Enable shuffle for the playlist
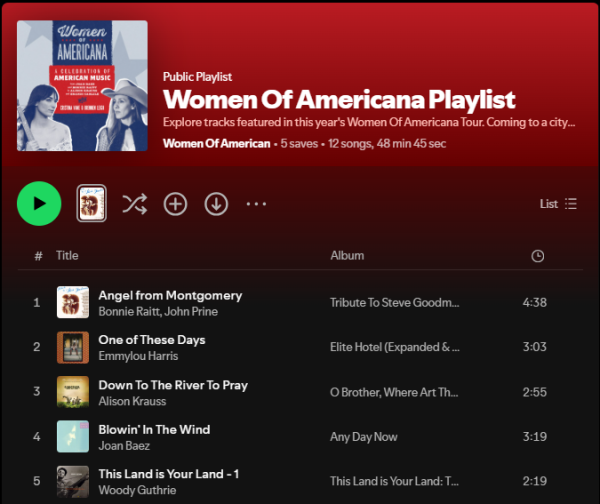 point(134,204)
